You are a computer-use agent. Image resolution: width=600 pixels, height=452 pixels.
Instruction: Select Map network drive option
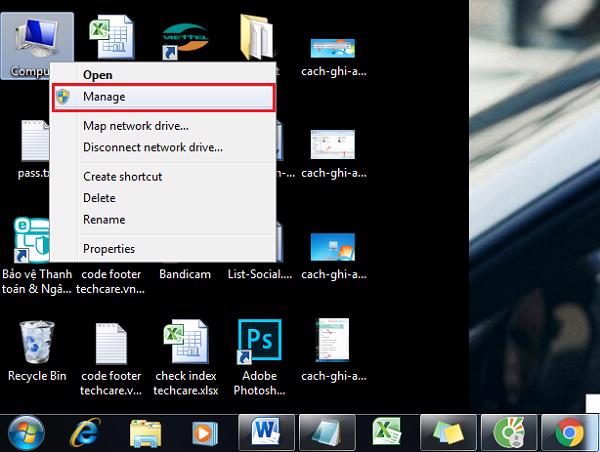pyautogui.click(x=135, y=126)
